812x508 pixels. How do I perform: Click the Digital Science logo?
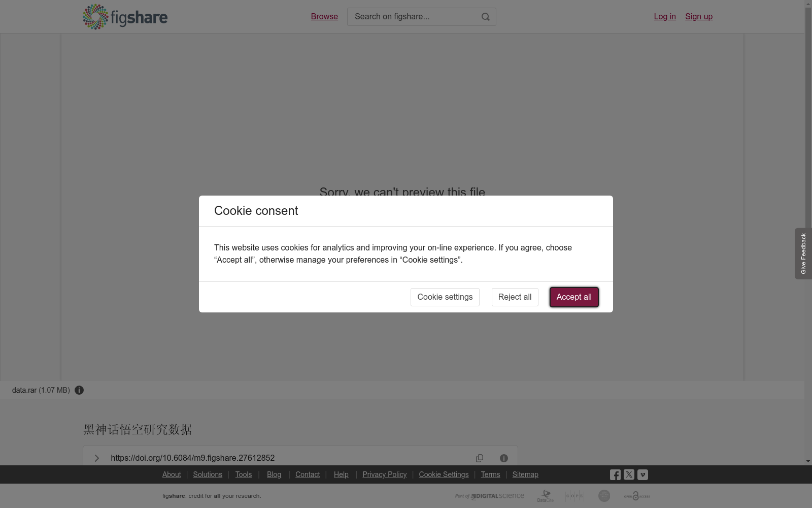coord(490,496)
